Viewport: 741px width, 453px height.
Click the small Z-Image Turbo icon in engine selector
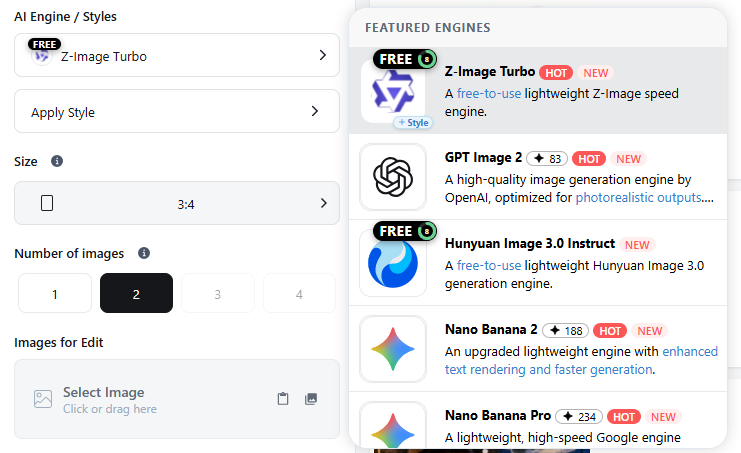click(x=42, y=56)
